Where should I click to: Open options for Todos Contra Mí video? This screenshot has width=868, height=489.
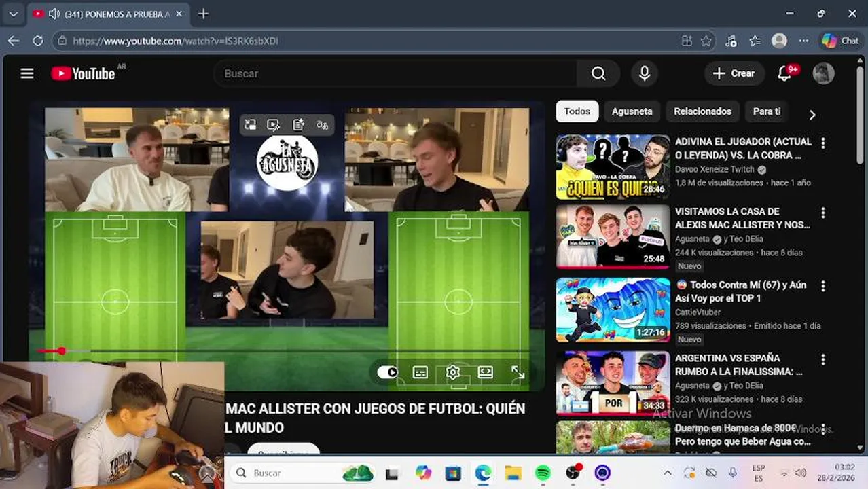pyautogui.click(x=823, y=286)
